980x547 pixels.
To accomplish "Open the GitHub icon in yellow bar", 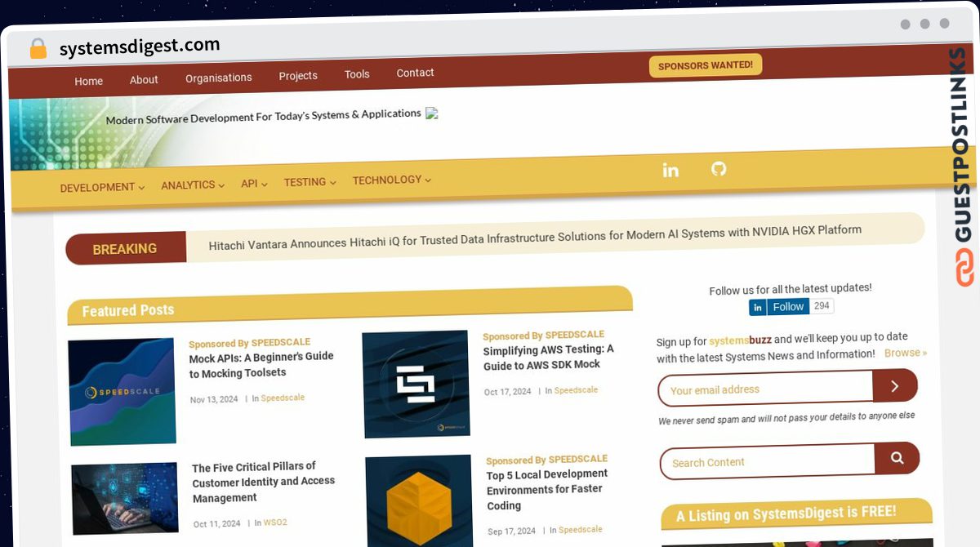I will [719, 168].
